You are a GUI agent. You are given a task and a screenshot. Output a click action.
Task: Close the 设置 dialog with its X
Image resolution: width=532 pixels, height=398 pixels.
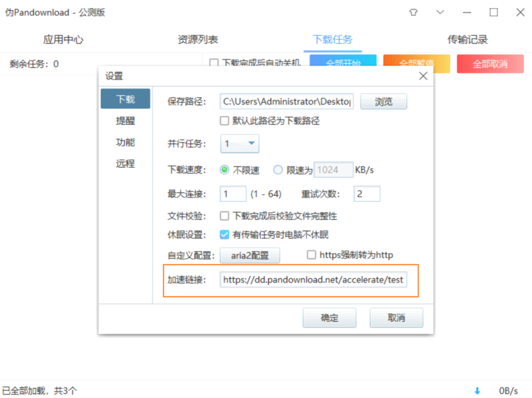click(x=423, y=75)
